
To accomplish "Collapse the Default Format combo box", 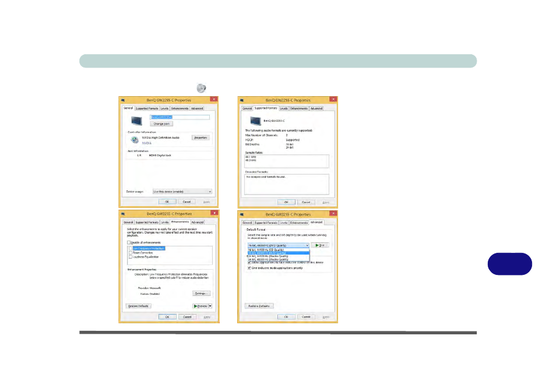I will (x=279, y=245).
